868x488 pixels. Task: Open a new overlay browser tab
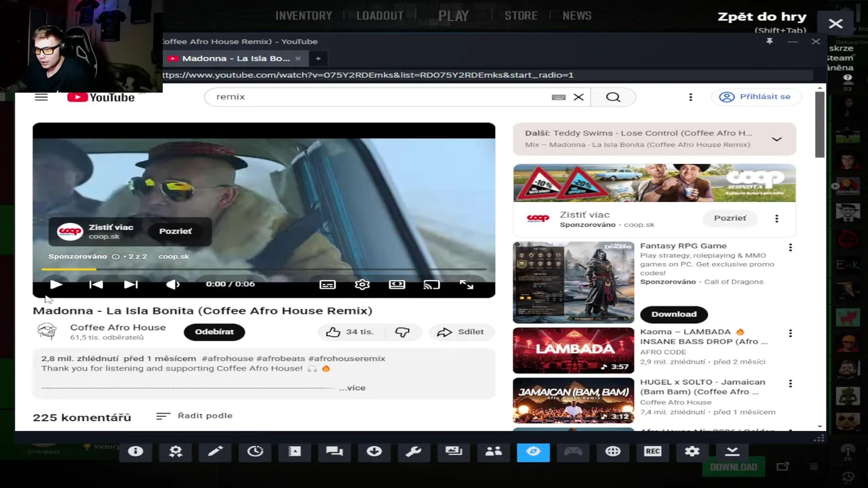click(x=317, y=58)
